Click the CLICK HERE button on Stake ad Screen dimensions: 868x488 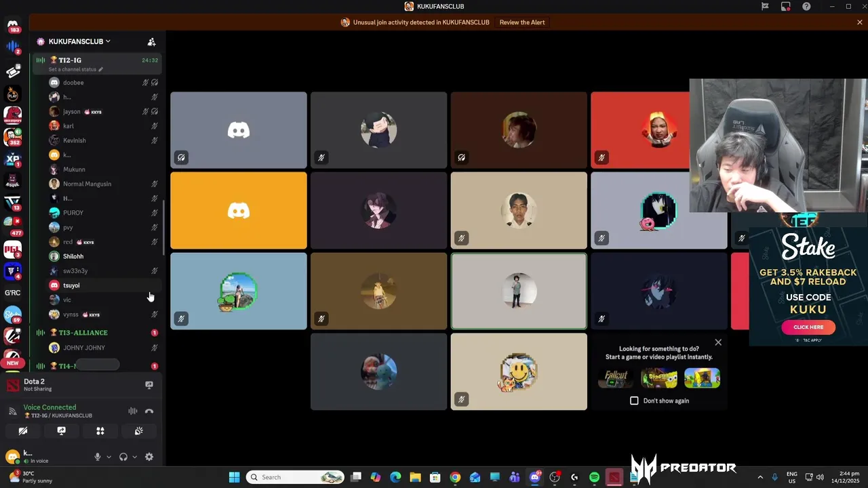[808, 327]
